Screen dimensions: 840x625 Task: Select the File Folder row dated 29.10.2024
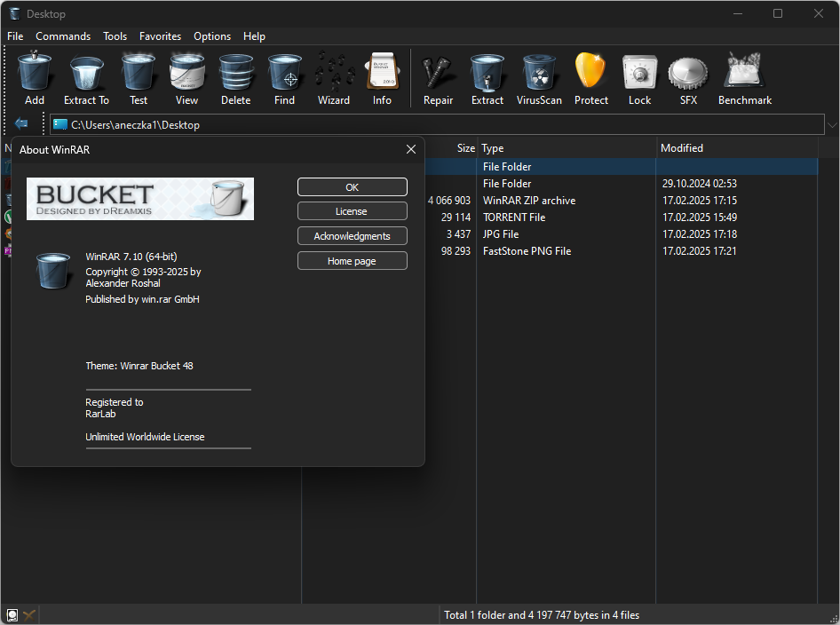click(622, 183)
